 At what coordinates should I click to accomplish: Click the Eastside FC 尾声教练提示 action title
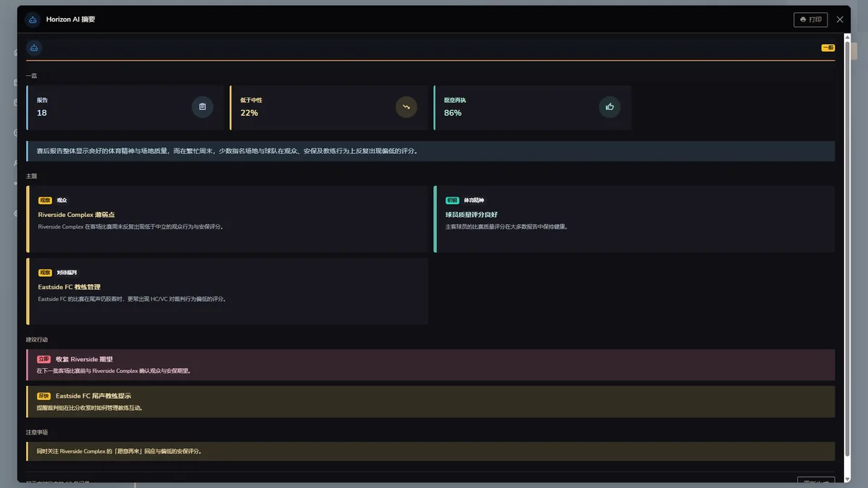point(93,396)
